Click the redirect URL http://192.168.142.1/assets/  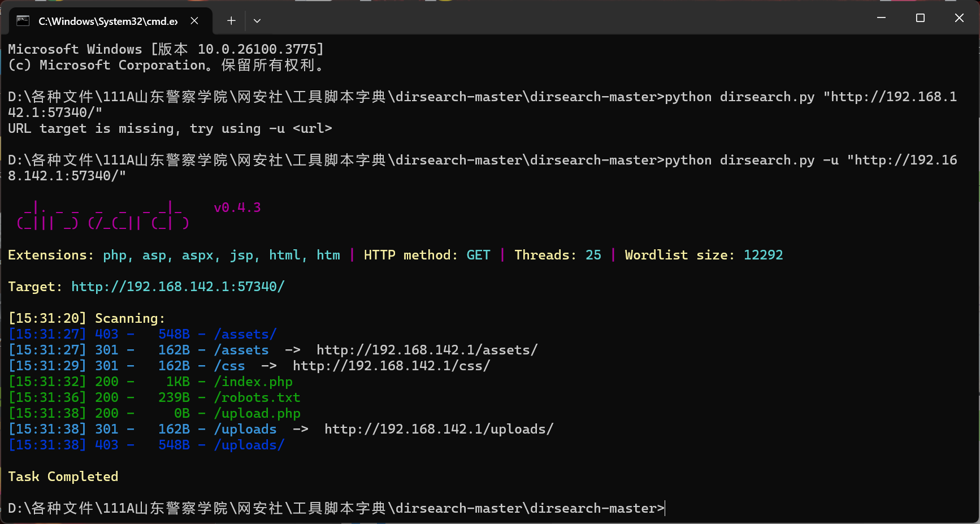coord(427,350)
